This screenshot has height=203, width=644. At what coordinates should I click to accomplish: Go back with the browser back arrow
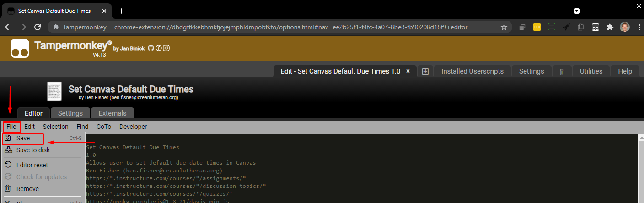click(8, 27)
